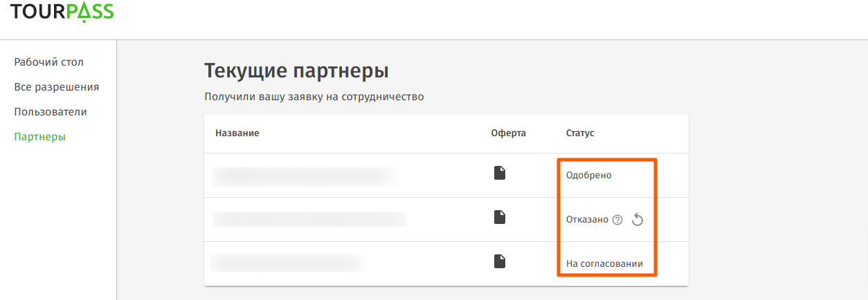868x300 pixels.
Task: Click the question mark icon beside Отказано
Action: [617, 220]
